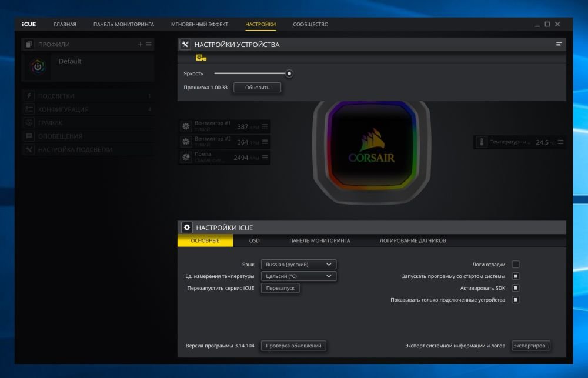Toggle launch at system startup checkbox

pyautogui.click(x=516, y=276)
